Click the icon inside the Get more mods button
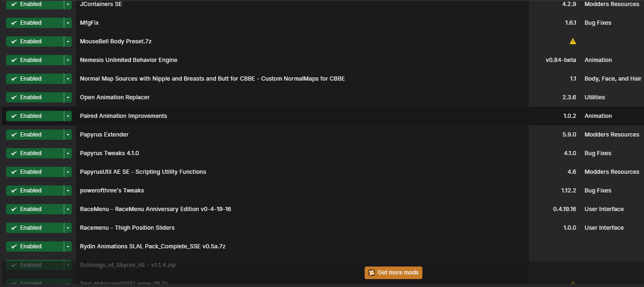The width and height of the screenshot is (644, 287). point(371,273)
